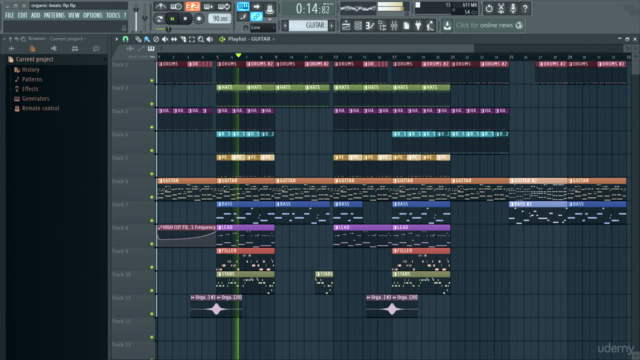Select the playlist zoom tool
The width and height of the screenshot is (640, 360).
201,39
